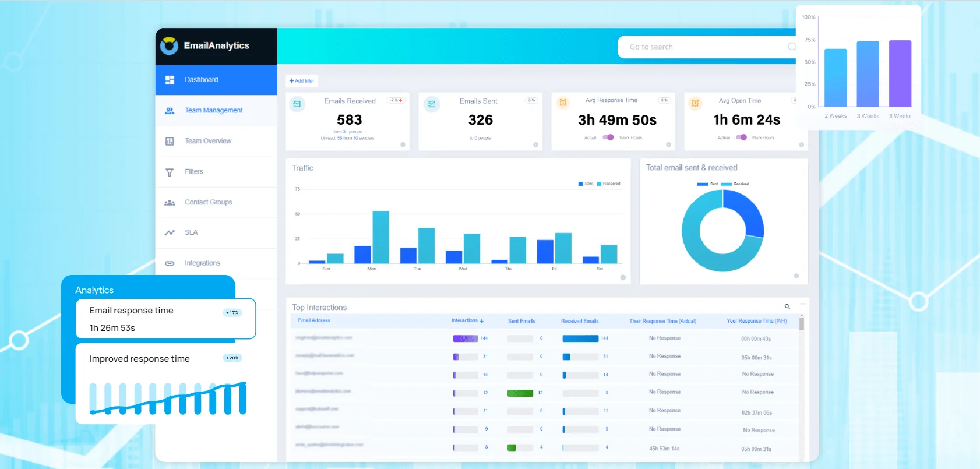Click the 3 Weeks bar in chart
980x469 pixels.
tap(868, 74)
